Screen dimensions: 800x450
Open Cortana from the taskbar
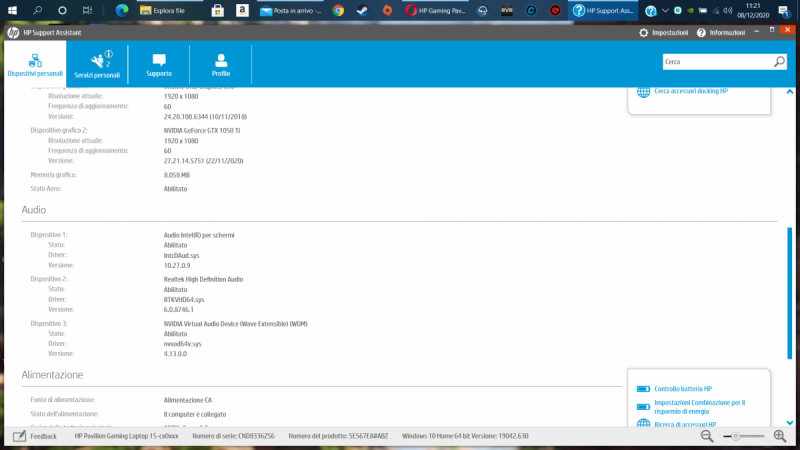(x=62, y=10)
